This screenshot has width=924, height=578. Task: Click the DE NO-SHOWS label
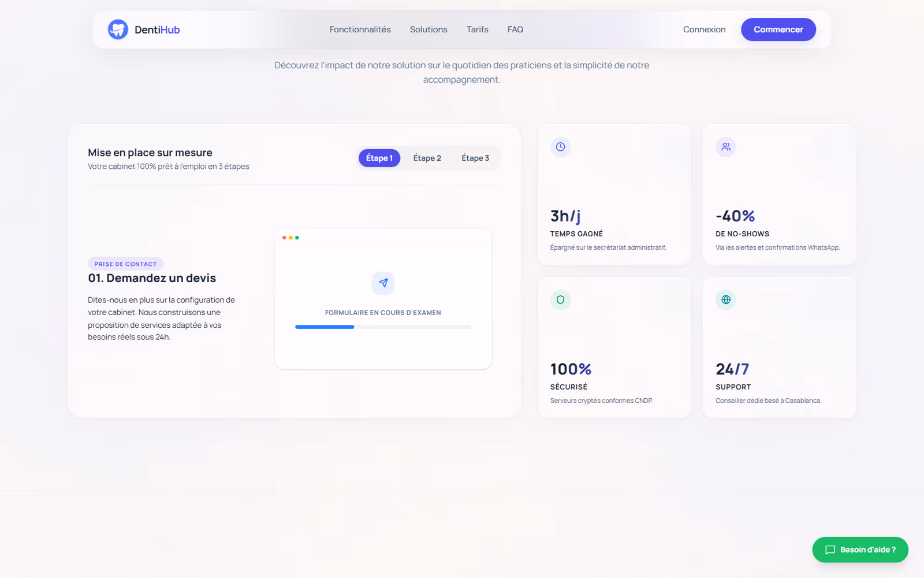click(742, 234)
